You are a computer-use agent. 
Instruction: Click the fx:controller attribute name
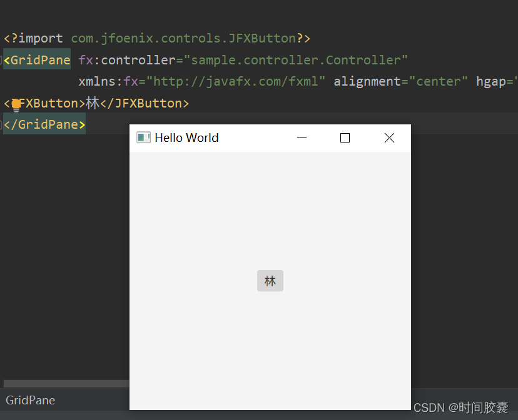(127, 60)
